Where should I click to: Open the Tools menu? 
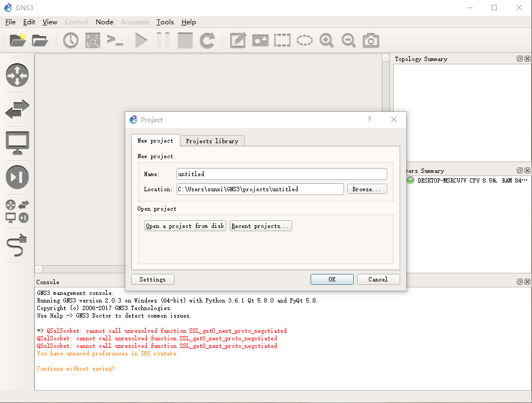tap(165, 22)
